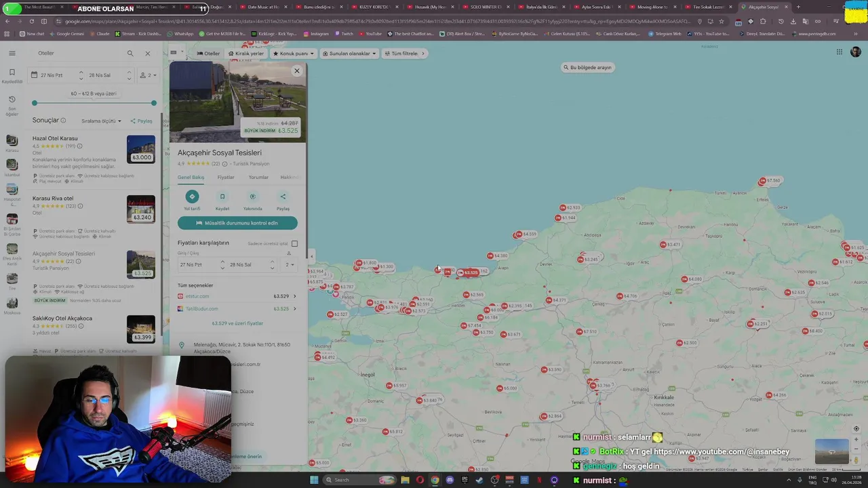868x488 pixels.
Task: Click the show my location icon
Action: point(856,429)
